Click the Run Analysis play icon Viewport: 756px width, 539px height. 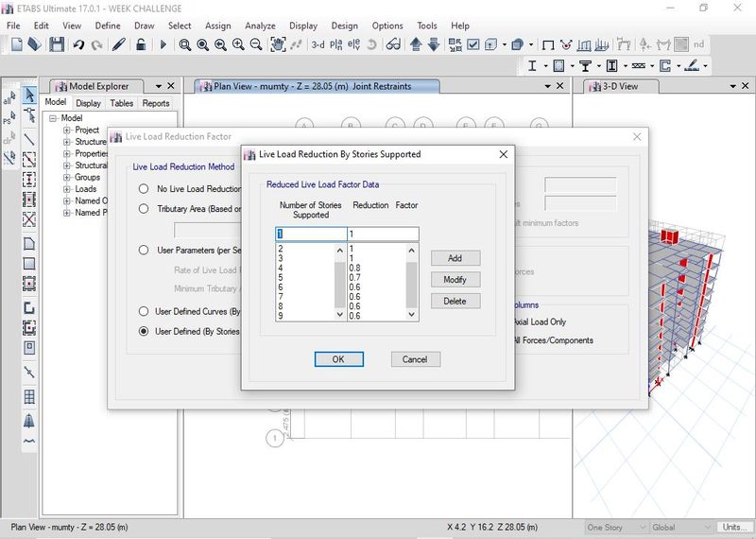pos(163,44)
